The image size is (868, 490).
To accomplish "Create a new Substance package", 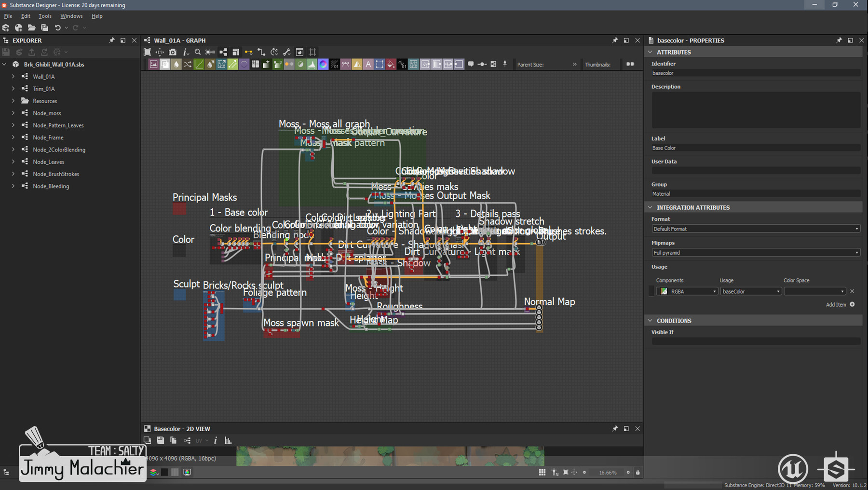I will click(x=6, y=28).
